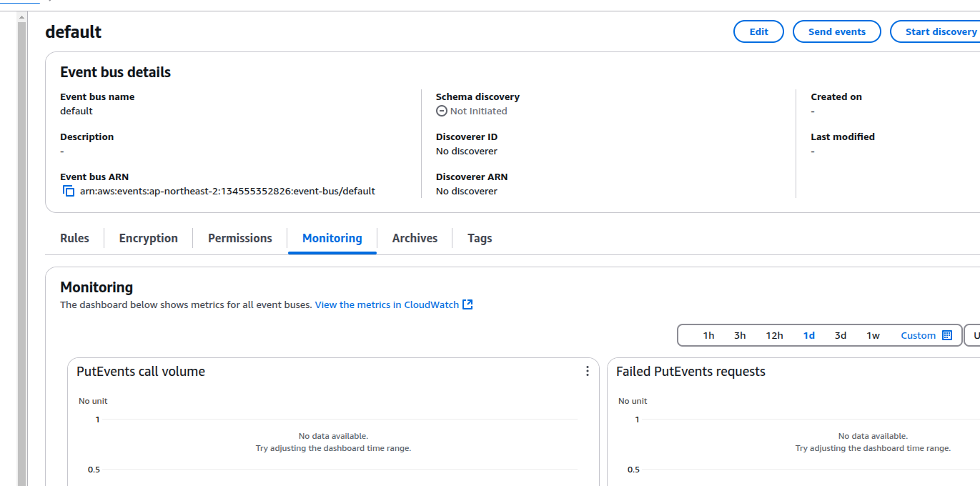Select the 1d time range
980x486 pixels.
(808, 335)
